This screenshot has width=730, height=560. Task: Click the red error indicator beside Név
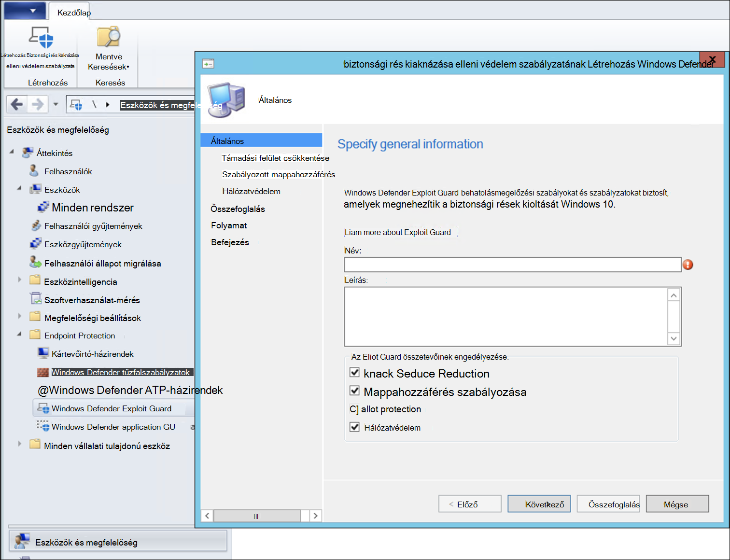click(x=688, y=265)
